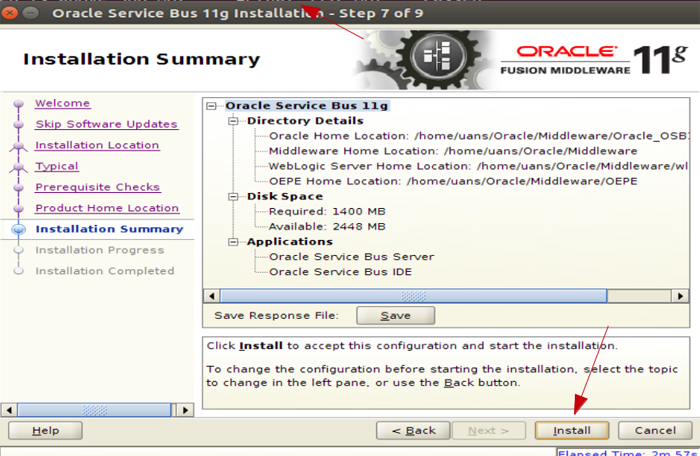Click the Install button

click(571, 431)
